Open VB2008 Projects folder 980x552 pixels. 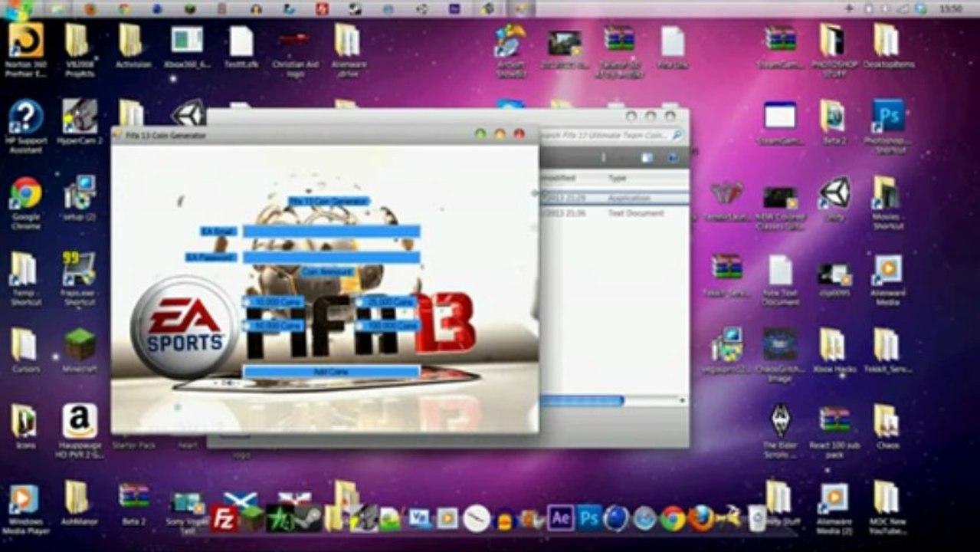coord(79,49)
